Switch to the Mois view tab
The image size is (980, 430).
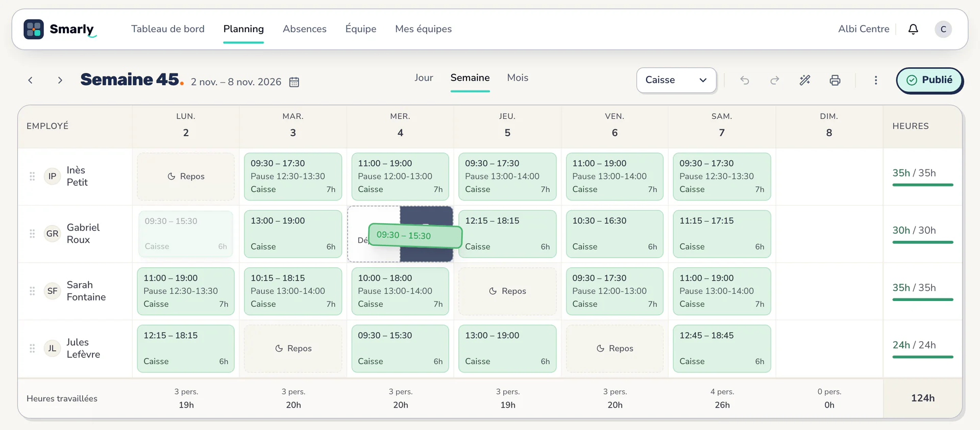click(518, 78)
